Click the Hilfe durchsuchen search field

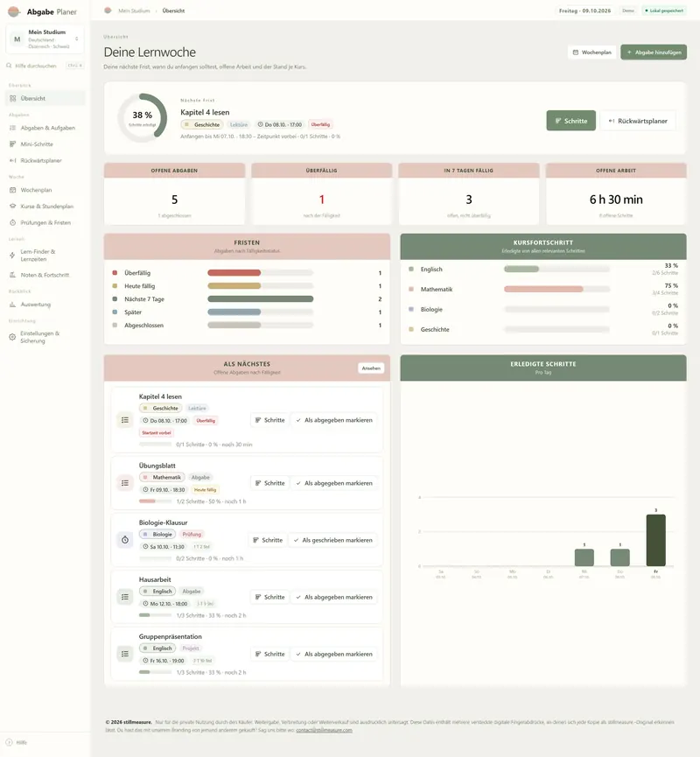[45, 66]
